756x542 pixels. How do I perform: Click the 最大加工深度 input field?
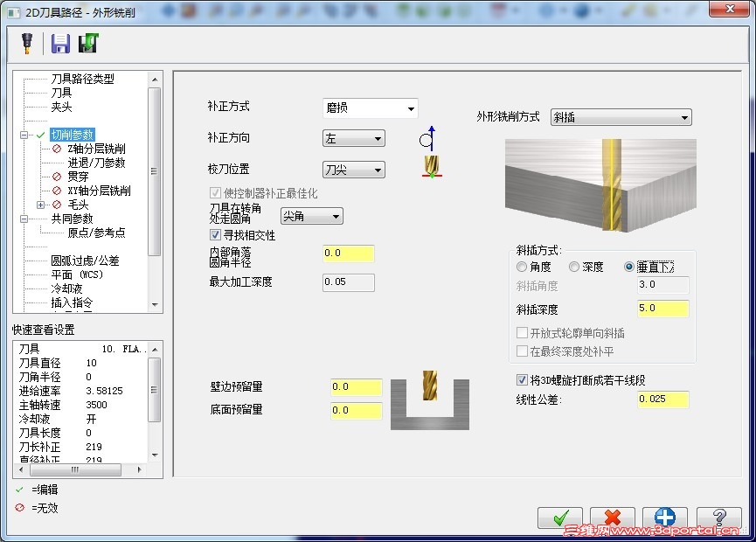coord(349,282)
